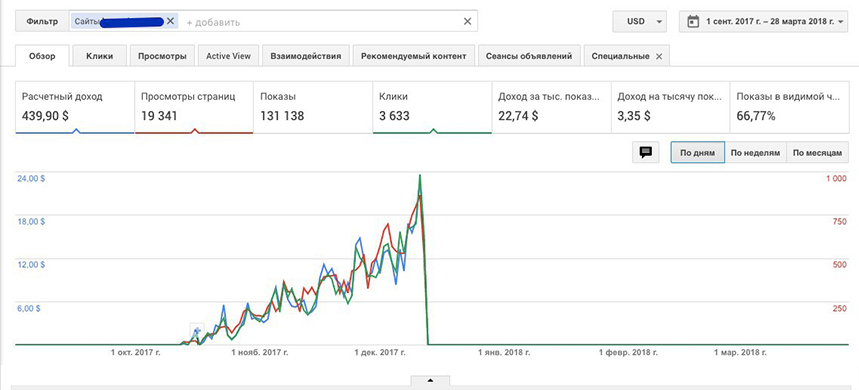Toggle the Расчетный доход metric on the chart
The width and height of the screenshot is (859, 390).
(75, 108)
